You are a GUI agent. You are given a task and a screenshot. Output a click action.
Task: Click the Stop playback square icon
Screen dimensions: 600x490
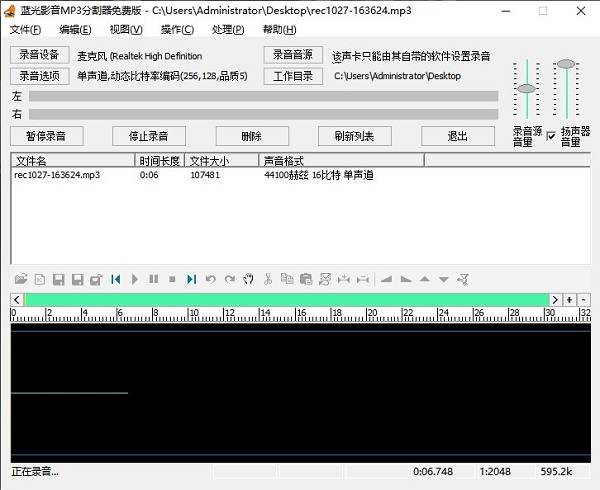click(172, 279)
